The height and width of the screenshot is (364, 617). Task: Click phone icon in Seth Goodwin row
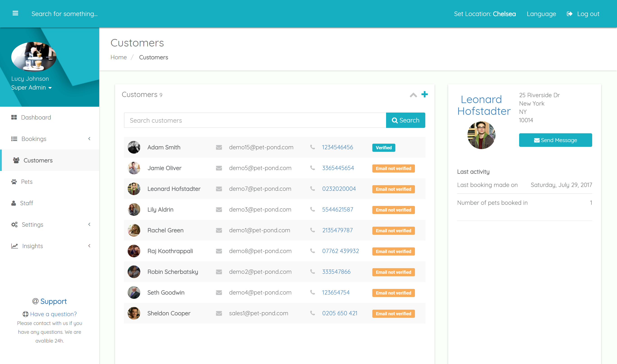point(312,292)
